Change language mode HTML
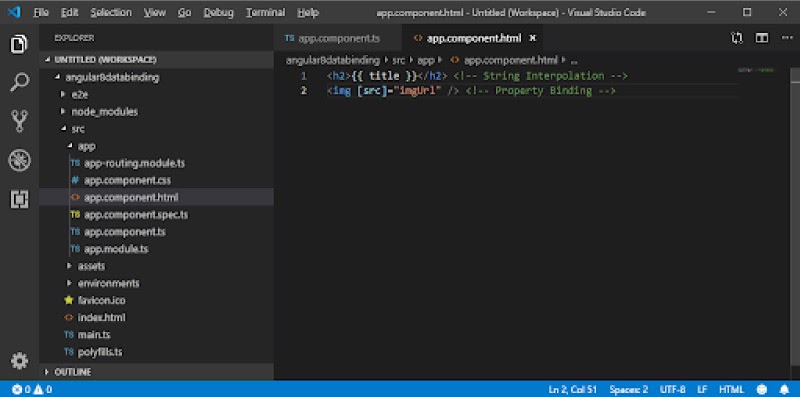This screenshot has height=397, width=800. pyautogui.click(x=731, y=390)
